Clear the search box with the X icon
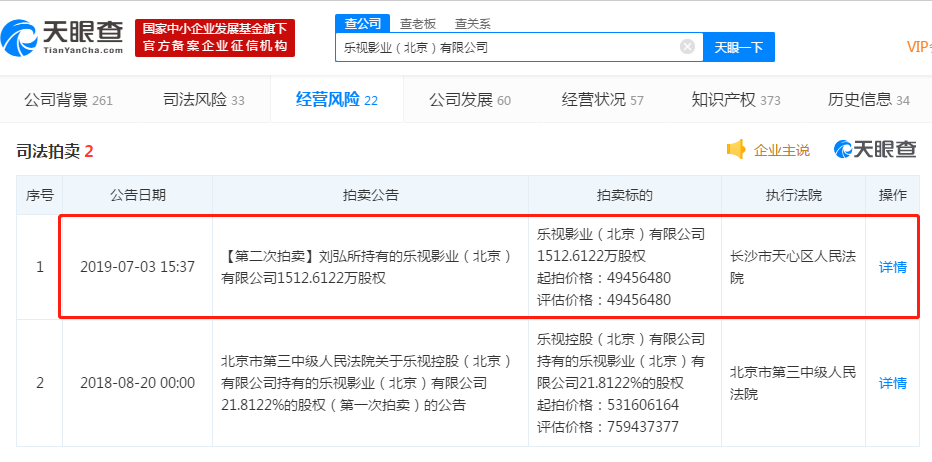932x462 pixels. tap(687, 47)
